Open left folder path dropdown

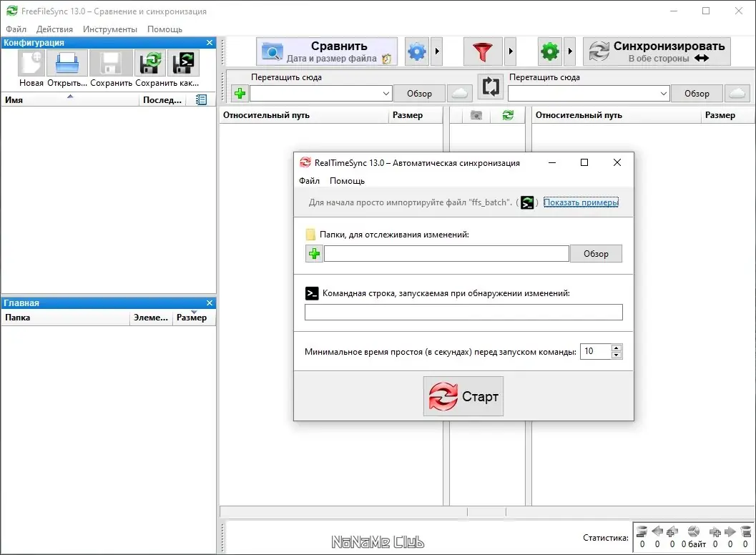(x=386, y=94)
